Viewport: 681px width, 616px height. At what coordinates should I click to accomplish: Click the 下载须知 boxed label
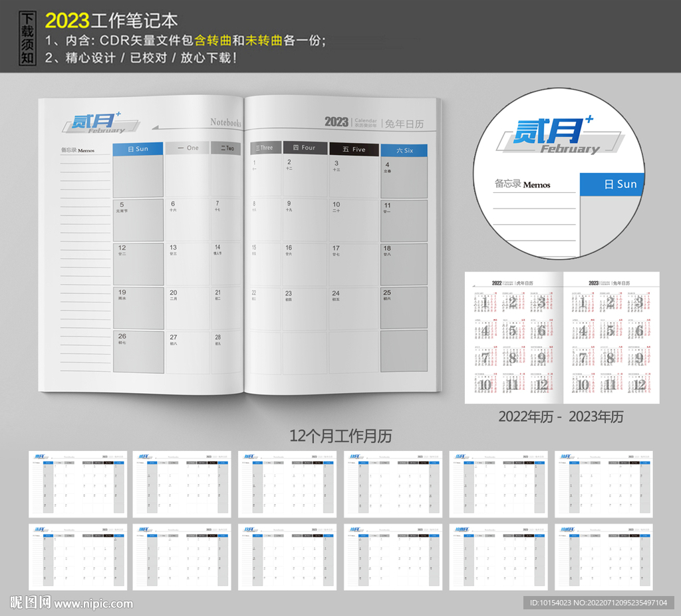(27, 38)
